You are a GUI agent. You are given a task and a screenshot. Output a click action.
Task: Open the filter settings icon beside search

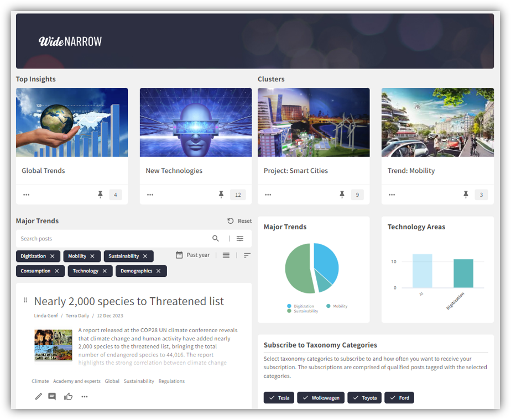click(240, 238)
